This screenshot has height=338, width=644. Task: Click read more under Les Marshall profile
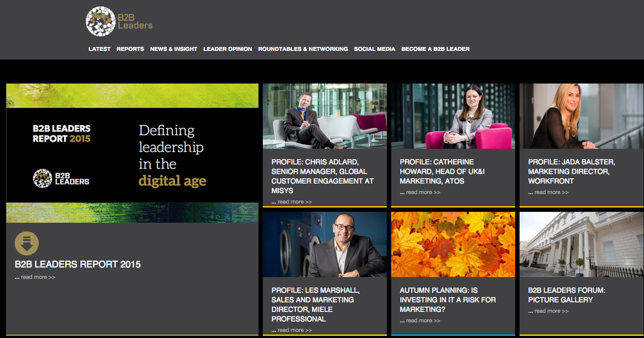click(295, 330)
